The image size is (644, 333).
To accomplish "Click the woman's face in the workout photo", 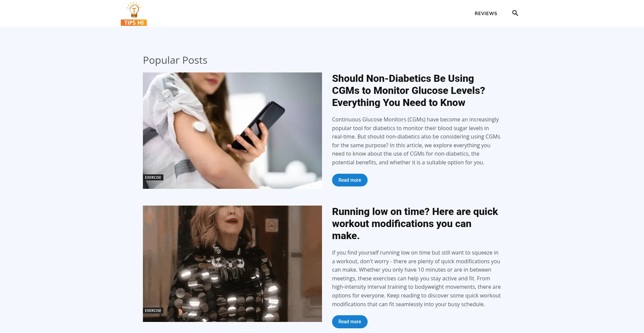I will click(231, 220).
